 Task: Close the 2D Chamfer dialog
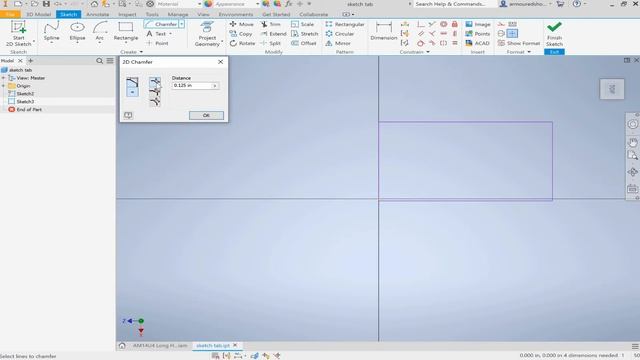[220, 62]
